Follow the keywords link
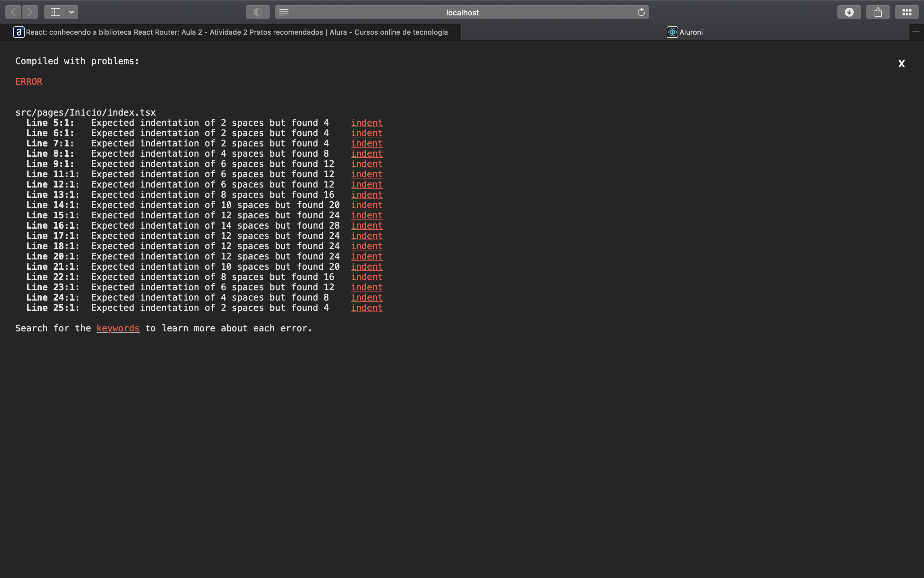 click(x=118, y=328)
